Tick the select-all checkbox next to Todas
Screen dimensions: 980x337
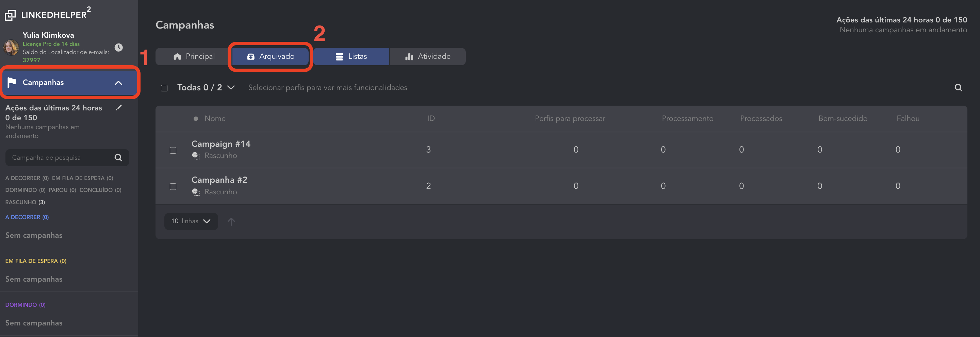(164, 88)
